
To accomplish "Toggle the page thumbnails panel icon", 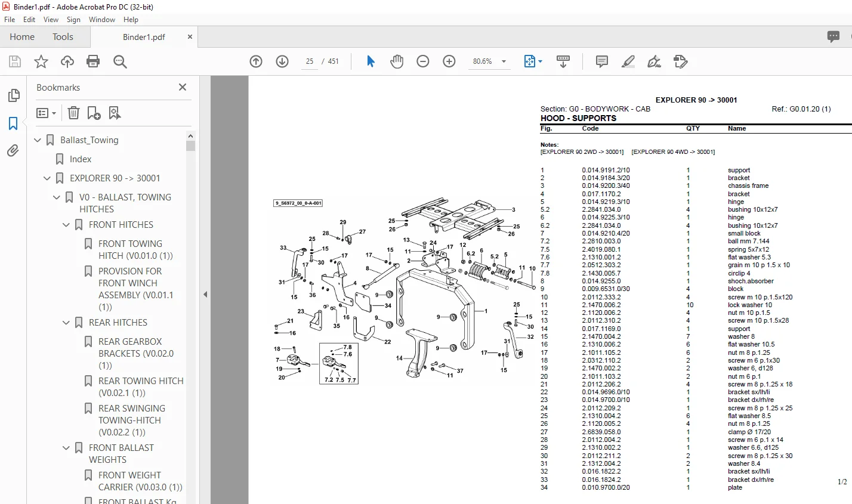I will pos(13,95).
